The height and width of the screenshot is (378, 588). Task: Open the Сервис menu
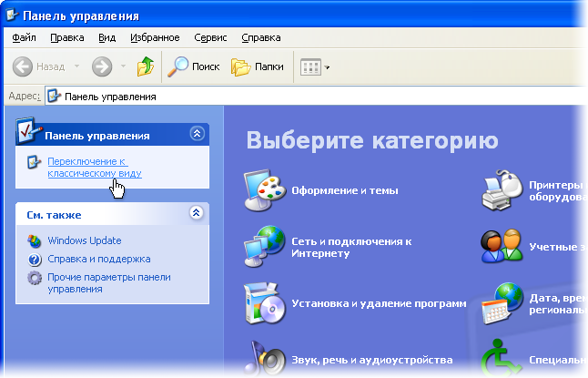coord(210,37)
